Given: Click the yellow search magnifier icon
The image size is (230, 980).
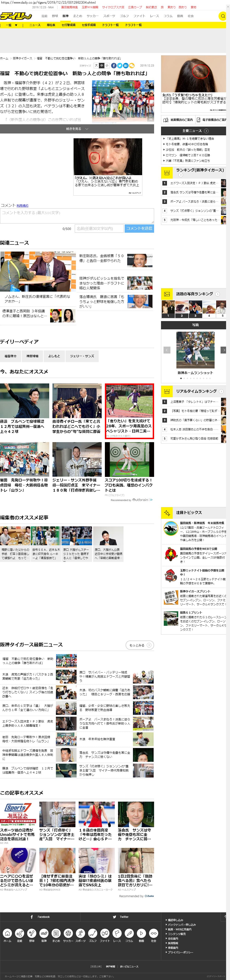Looking at the screenshot, I should point(223,16).
